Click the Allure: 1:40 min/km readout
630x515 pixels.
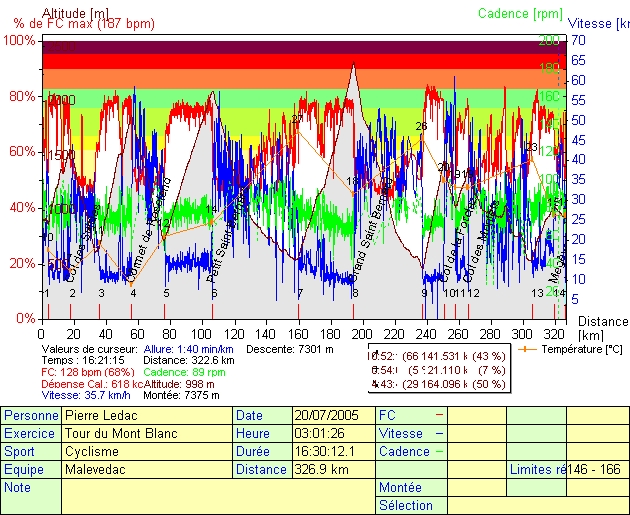tap(188, 349)
